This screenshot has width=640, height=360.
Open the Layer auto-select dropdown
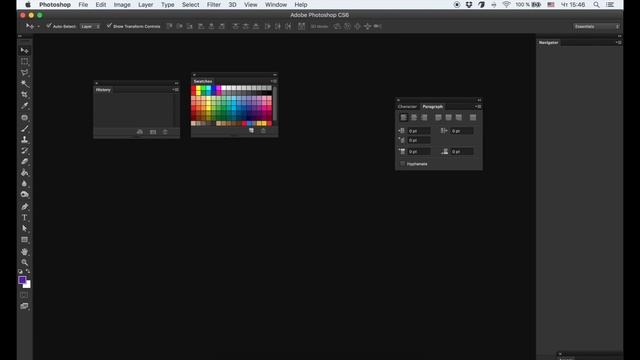(x=90, y=26)
